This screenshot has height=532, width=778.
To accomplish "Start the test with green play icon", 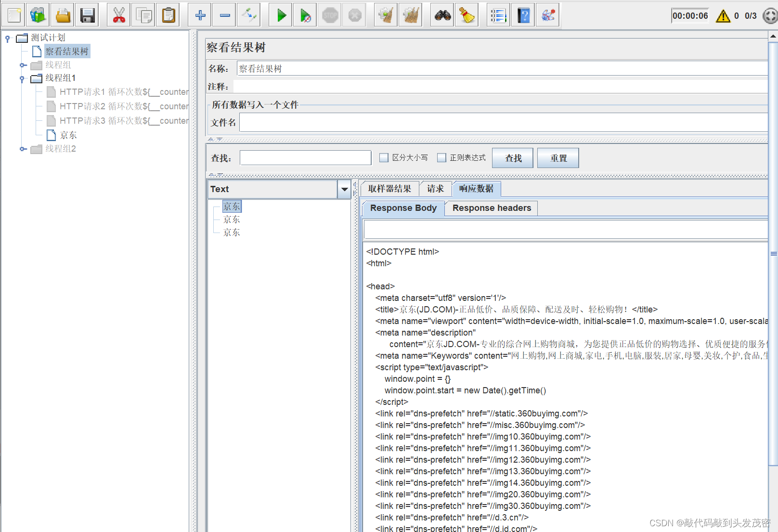I will pyautogui.click(x=282, y=15).
